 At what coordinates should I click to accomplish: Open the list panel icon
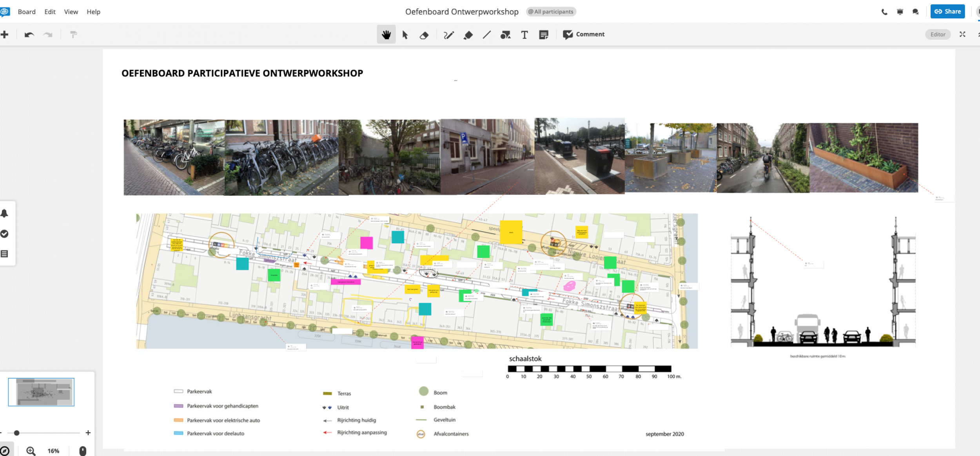tap(4, 254)
